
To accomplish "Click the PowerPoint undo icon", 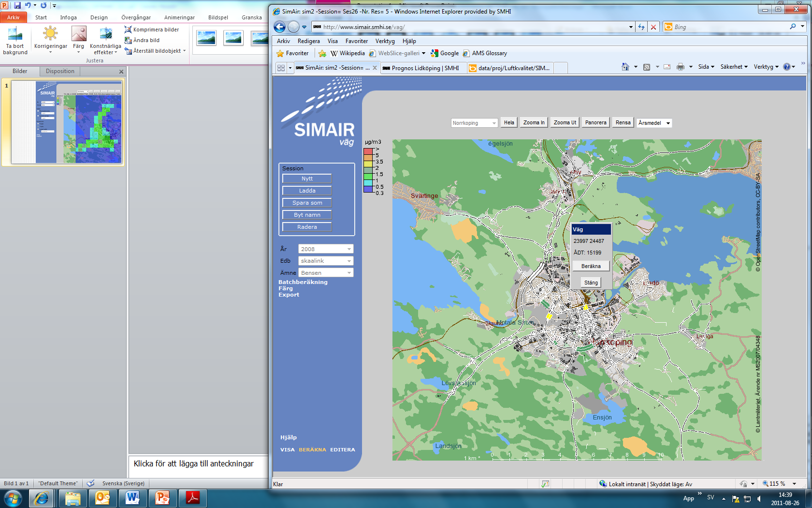I will coord(28,5).
